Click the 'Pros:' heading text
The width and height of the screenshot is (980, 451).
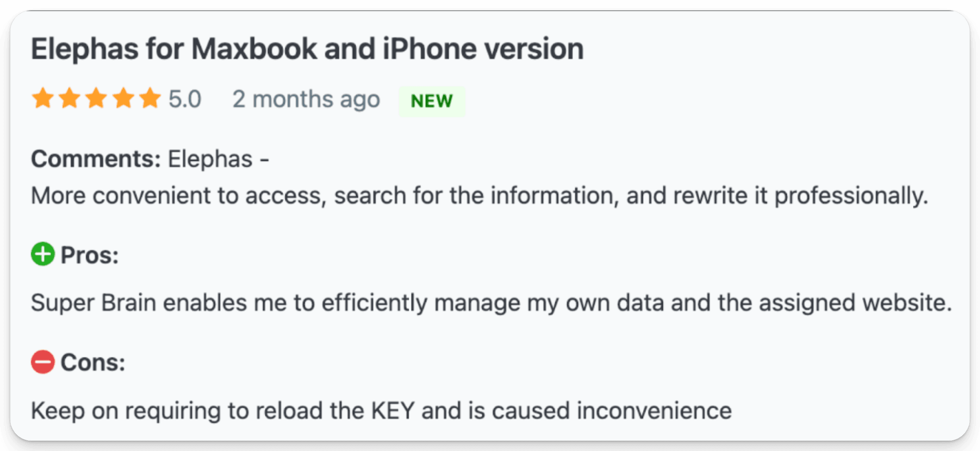tap(90, 255)
